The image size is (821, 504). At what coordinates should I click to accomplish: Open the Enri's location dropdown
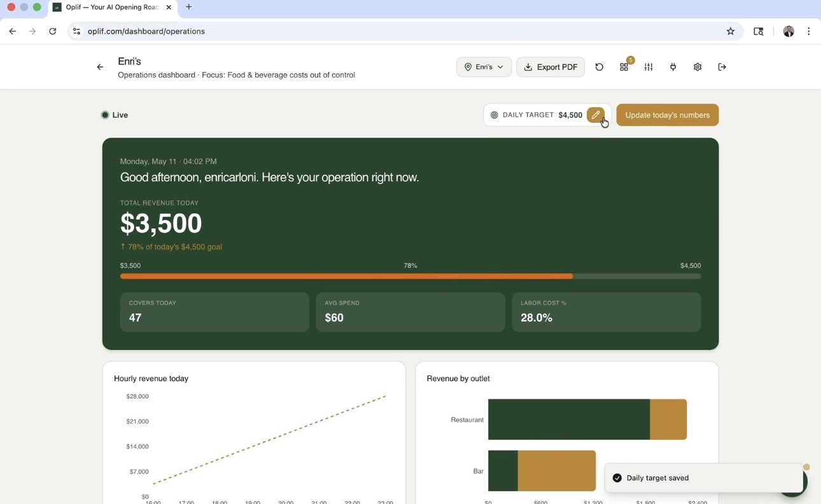point(484,67)
